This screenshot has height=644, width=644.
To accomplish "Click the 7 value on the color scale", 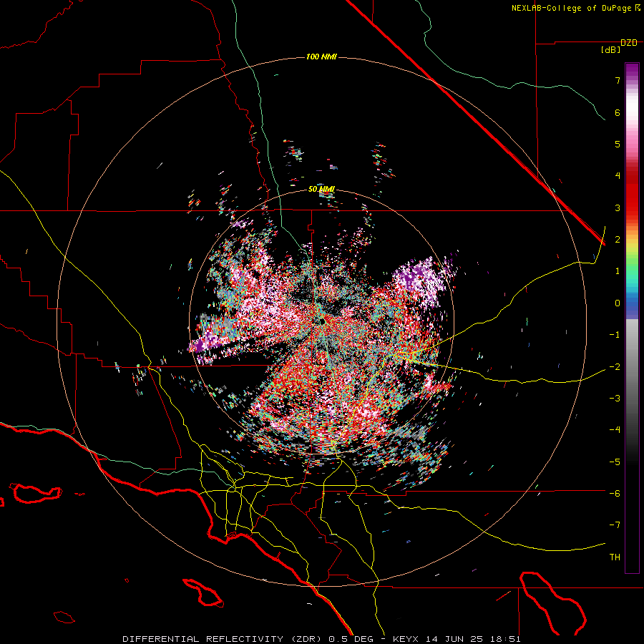I will click(618, 80).
